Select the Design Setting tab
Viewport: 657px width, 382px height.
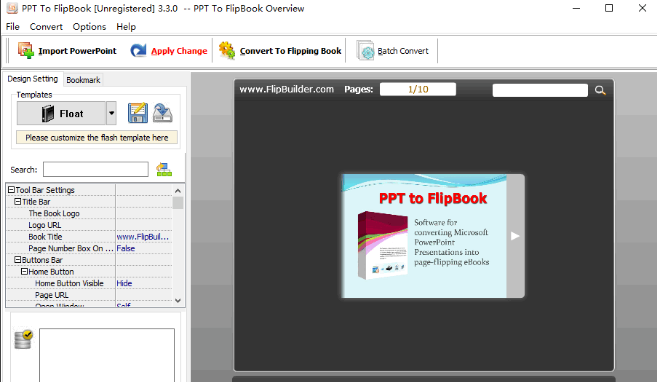point(33,79)
